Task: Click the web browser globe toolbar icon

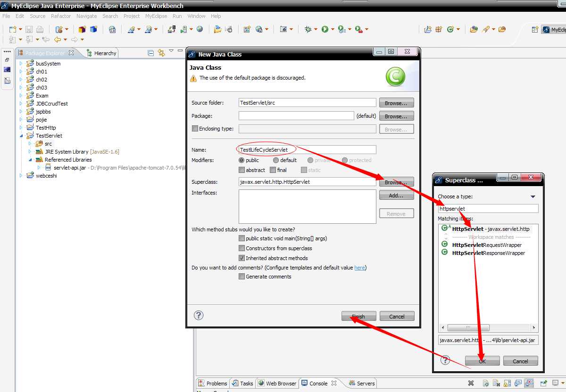Action: tap(200, 29)
